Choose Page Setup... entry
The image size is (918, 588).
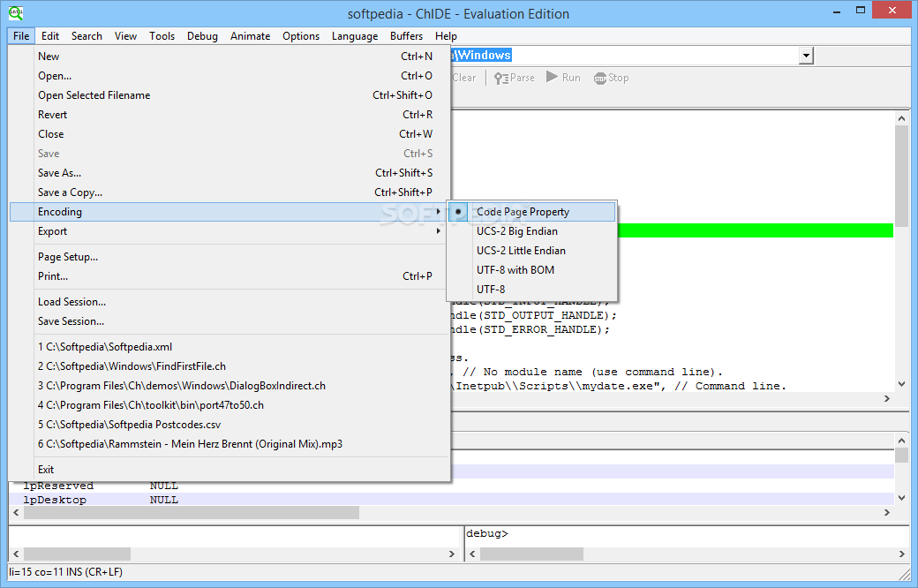pos(229,257)
